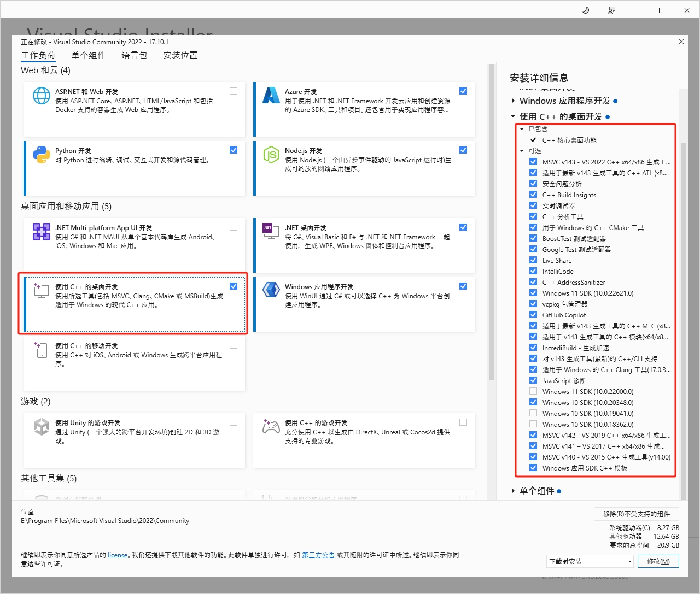Uncheck the Node.js 开发 workload

[463, 150]
